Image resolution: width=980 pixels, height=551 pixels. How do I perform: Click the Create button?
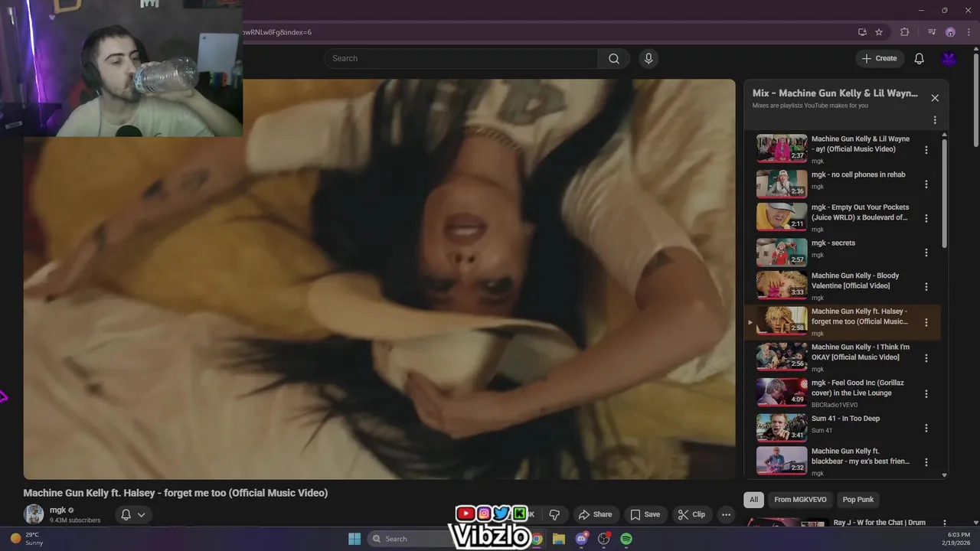(880, 59)
